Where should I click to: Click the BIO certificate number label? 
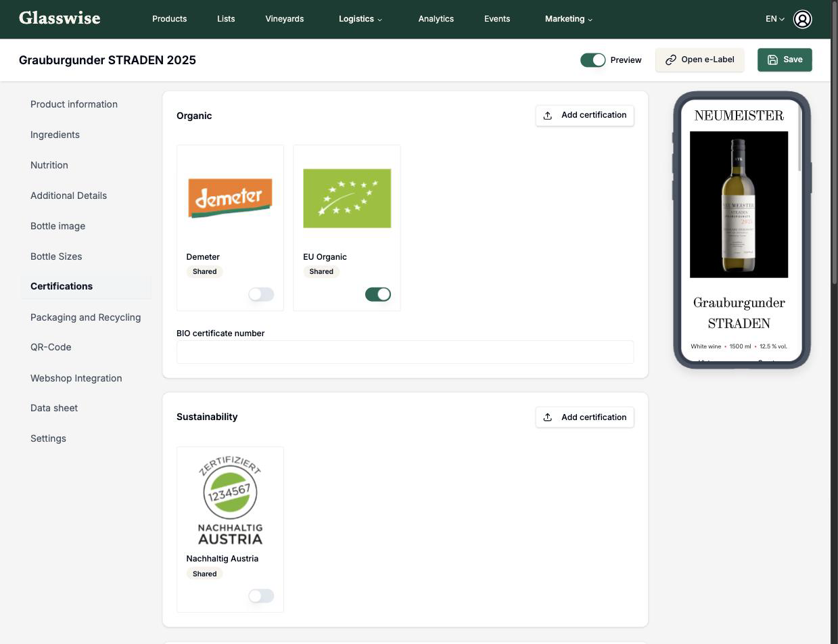pyautogui.click(x=220, y=333)
